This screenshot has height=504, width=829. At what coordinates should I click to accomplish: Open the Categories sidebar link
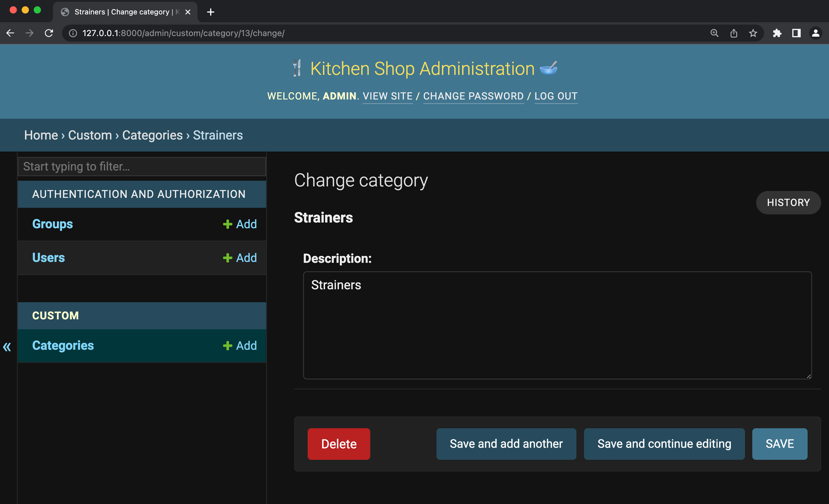(63, 345)
